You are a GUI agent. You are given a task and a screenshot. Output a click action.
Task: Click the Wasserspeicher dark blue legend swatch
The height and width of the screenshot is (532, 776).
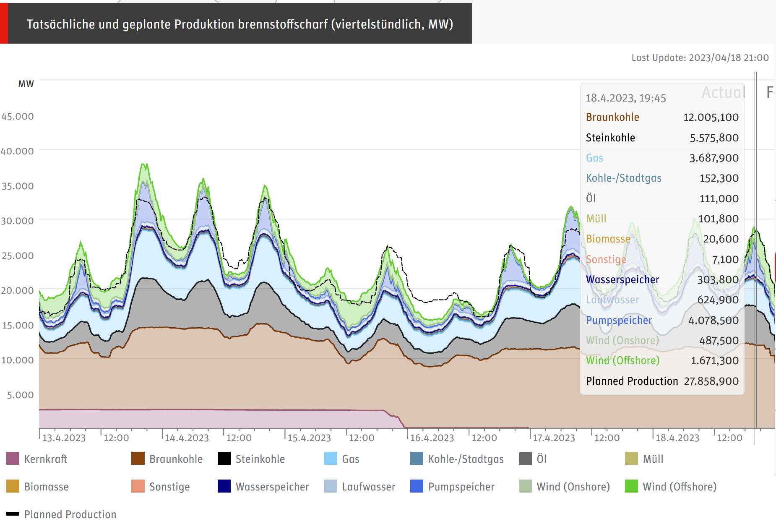point(224,486)
